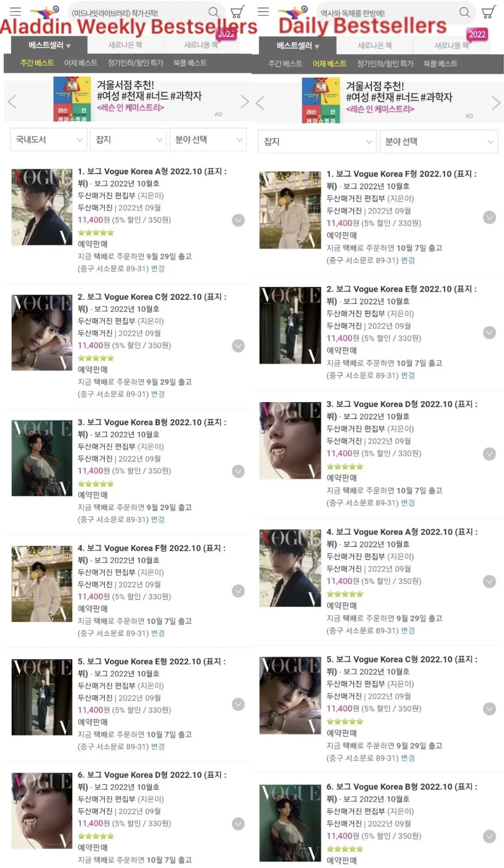Switch to 어제 베스트 tab in left panel

point(81,63)
